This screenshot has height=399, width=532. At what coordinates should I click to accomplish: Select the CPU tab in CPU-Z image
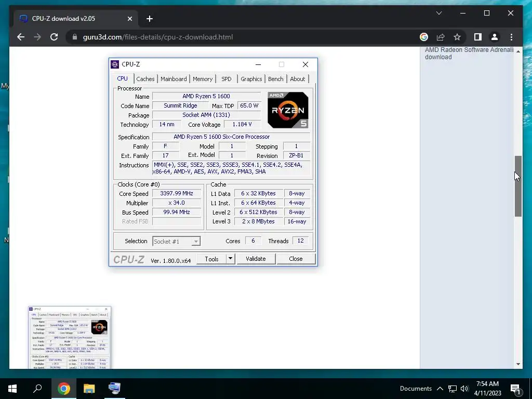(123, 78)
